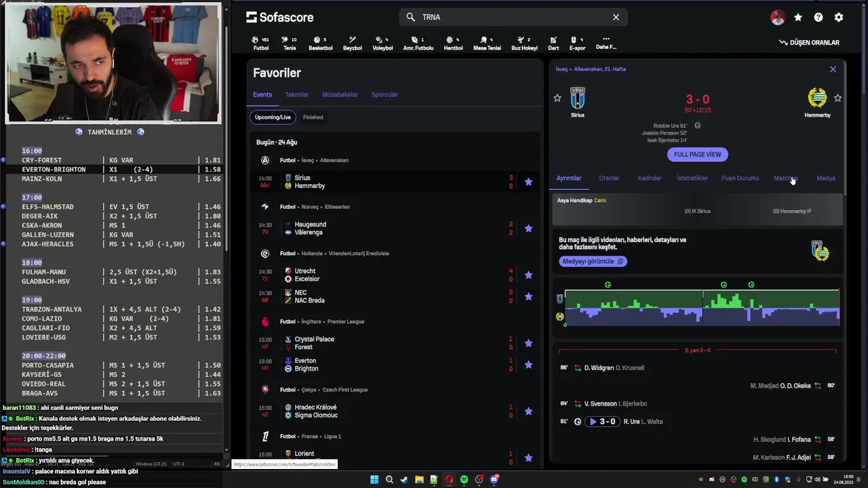This screenshot has width=868, height=488.
Task: Unfavorite the Crystal Palace vs Forest match
Action: pos(528,343)
